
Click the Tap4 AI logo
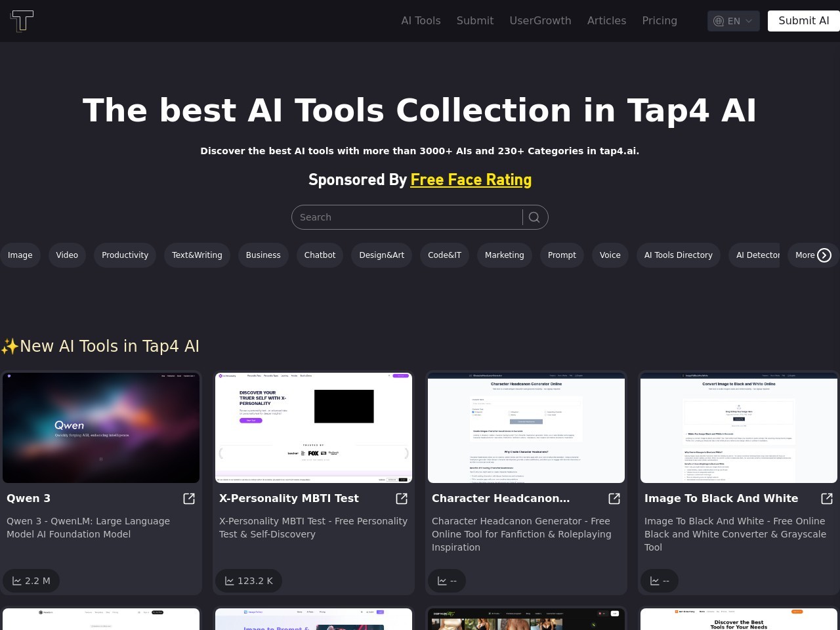coord(22,20)
